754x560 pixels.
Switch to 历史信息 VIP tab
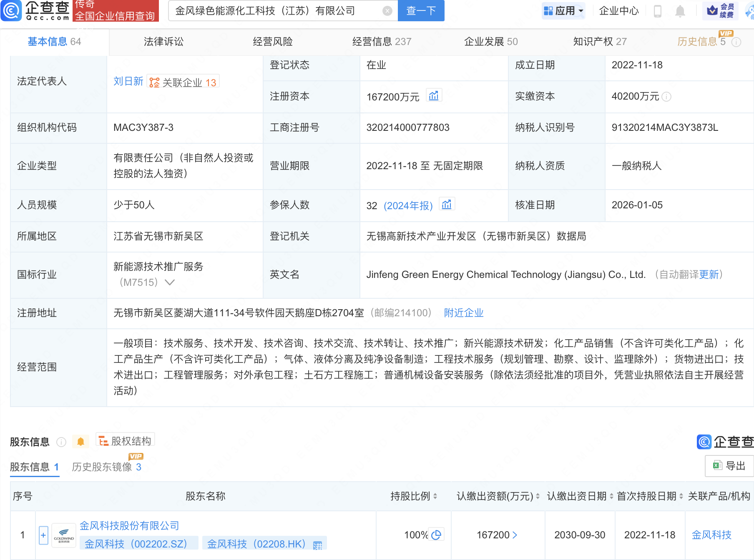(702, 42)
